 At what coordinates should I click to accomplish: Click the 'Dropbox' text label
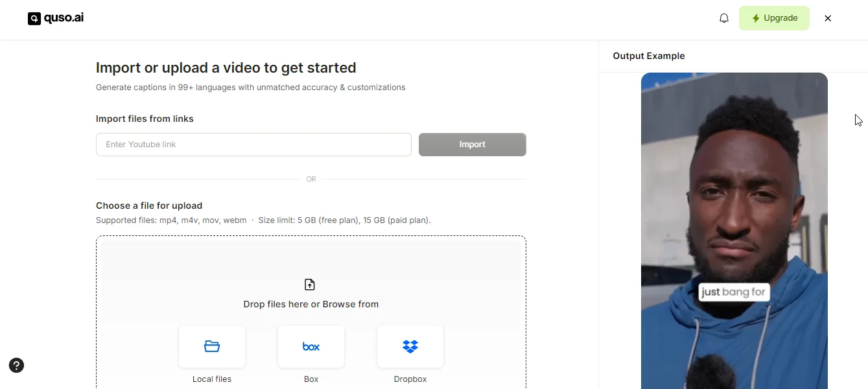(410, 379)
